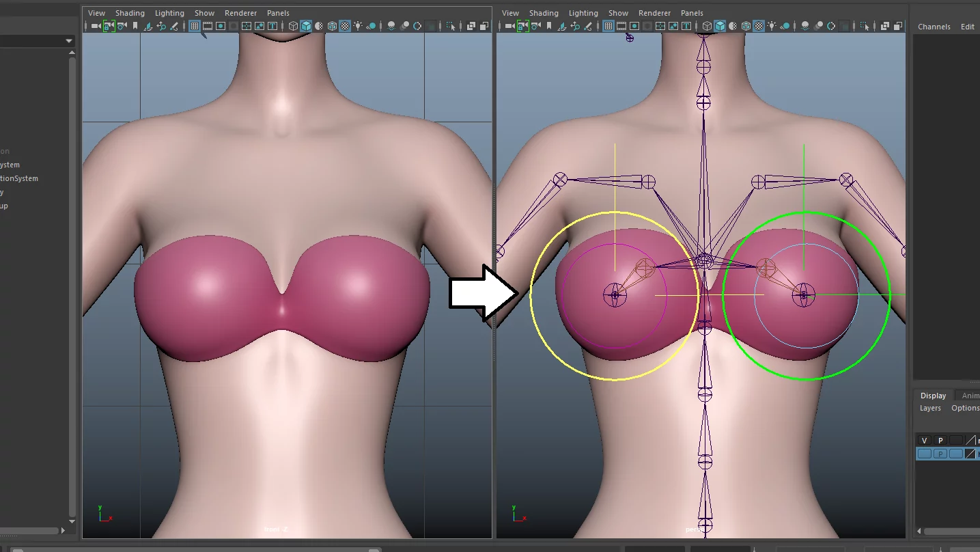Enable Screen Space Ambient Occlusion in persp panel
The width and height of the screenshot is (980, 552).
[x=805, y=26]
